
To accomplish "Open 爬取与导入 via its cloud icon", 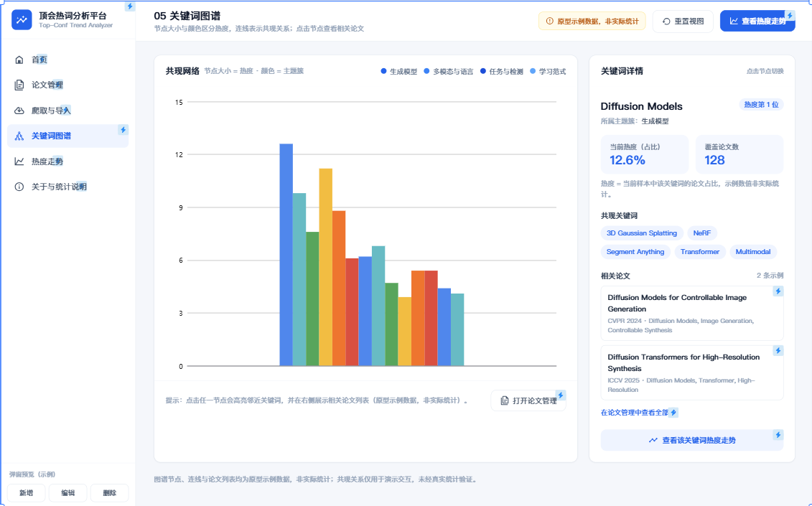I will [x=19, y=111].
